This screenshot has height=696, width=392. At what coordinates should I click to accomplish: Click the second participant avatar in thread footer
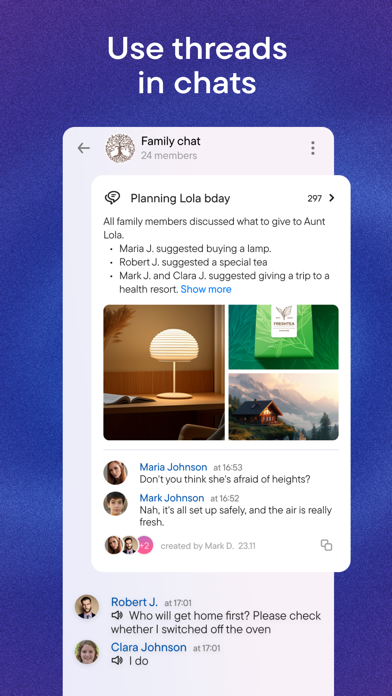click(x=129, y=545)
